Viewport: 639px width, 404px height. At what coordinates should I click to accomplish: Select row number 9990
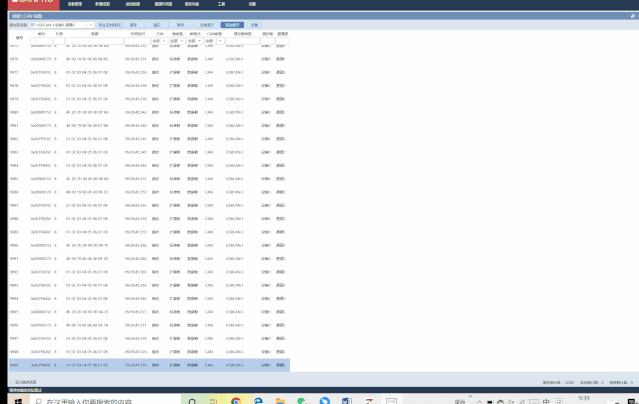149,245
